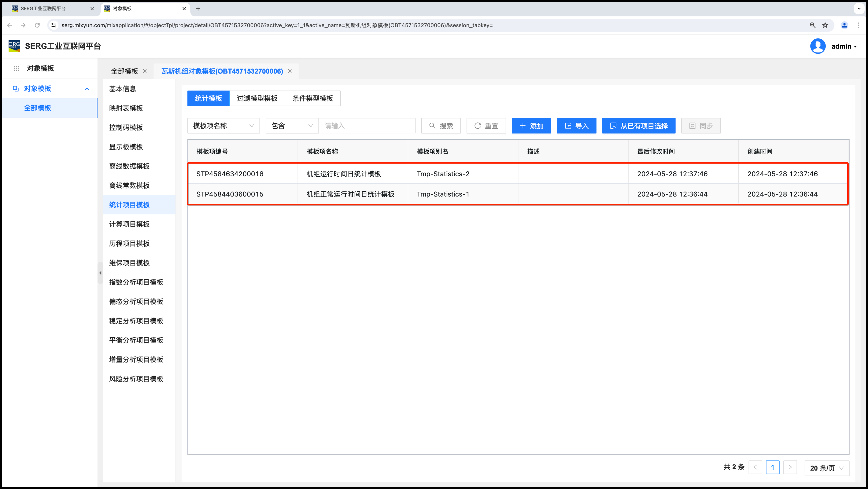Screen dimensions: 868x489
Task: Reload the page with browser refresh icon
Action: [37, 25]
